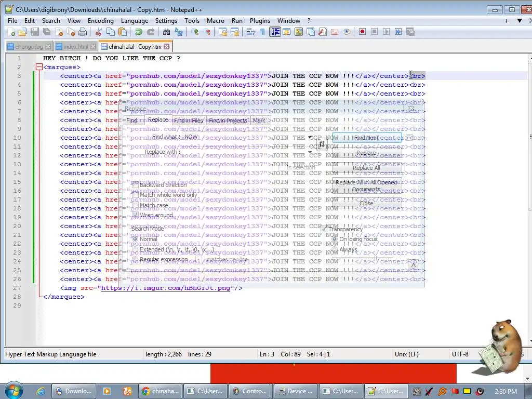The width and height of the screenshot is (532, 399).
Task: Click the Zoom In toolbar icon
Action: [x=195, y=32]
